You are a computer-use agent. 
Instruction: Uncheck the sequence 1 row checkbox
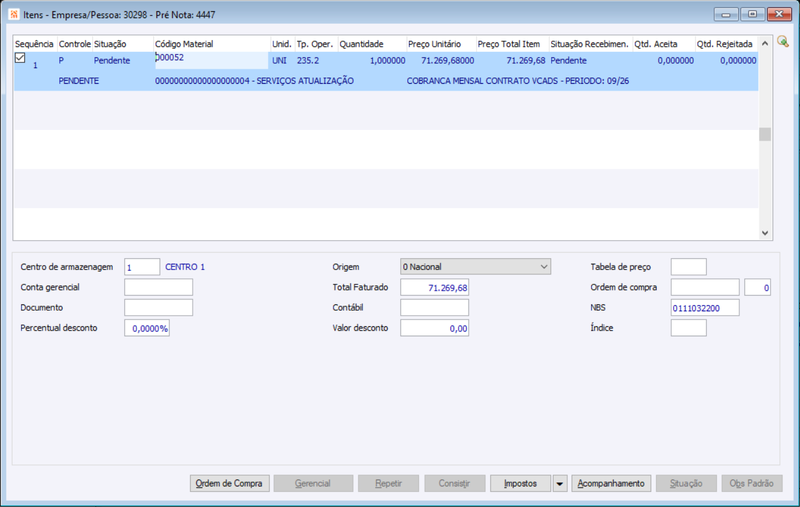(x=20, y=58)
